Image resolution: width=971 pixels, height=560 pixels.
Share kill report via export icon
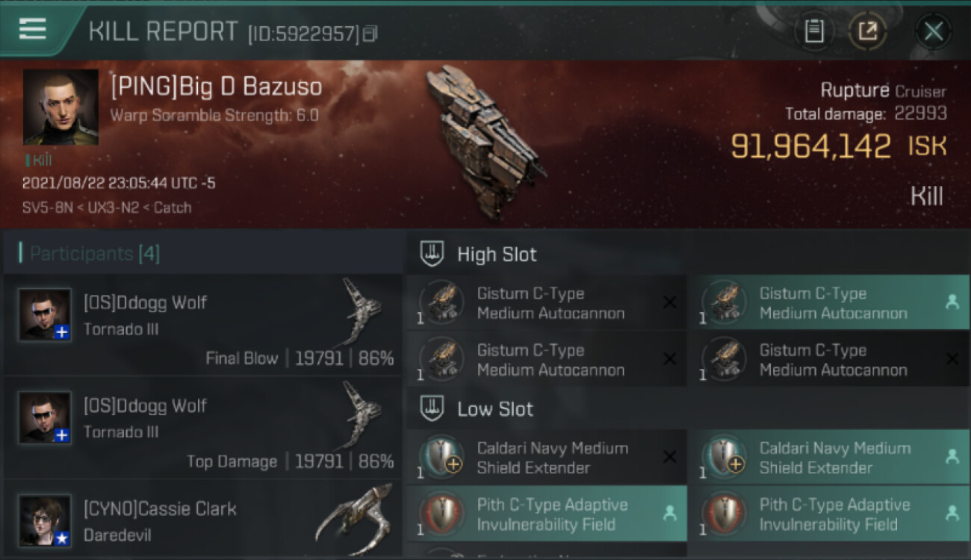868,31
